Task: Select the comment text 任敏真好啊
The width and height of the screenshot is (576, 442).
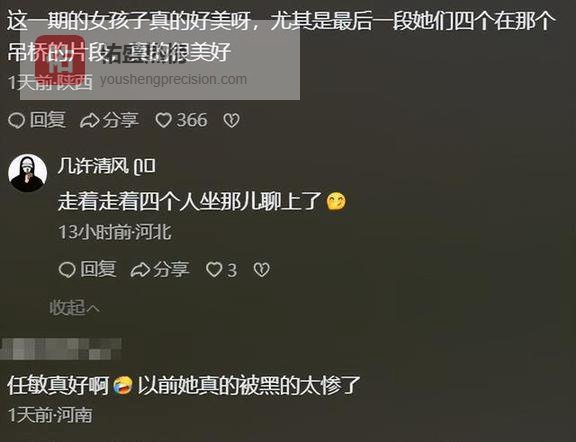Action: 58,386
